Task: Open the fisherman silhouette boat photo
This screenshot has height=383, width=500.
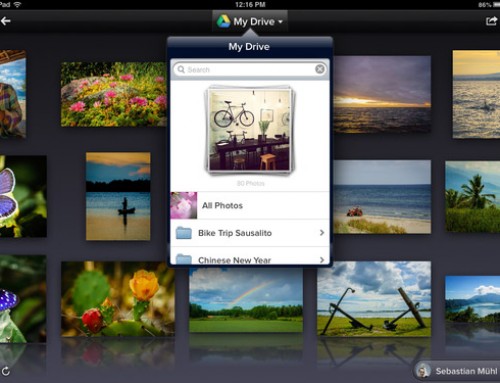Action: (118, 196)
